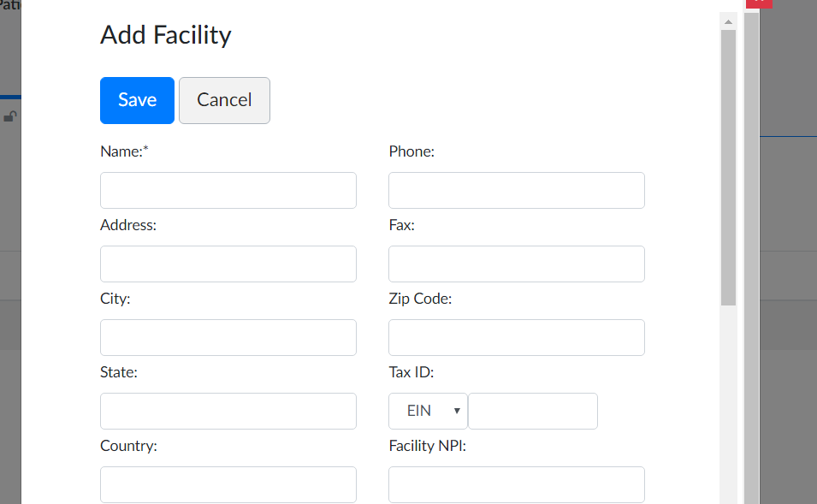The width and height of the screenshot is (817, 504).
Task: Click the Add Facility dialog title
Action: point(165,35)
